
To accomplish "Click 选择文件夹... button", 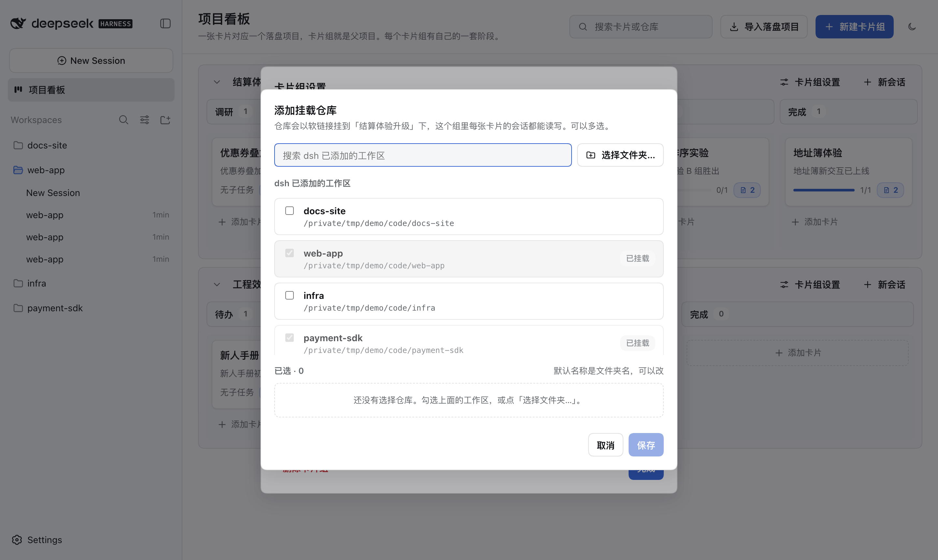I will tap(620, 155).
